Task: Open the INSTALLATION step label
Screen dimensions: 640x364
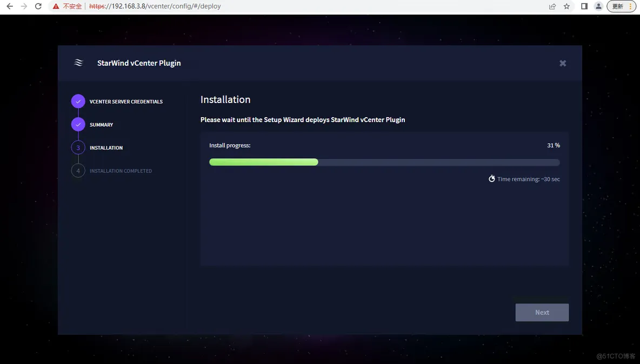Action: 106,148
